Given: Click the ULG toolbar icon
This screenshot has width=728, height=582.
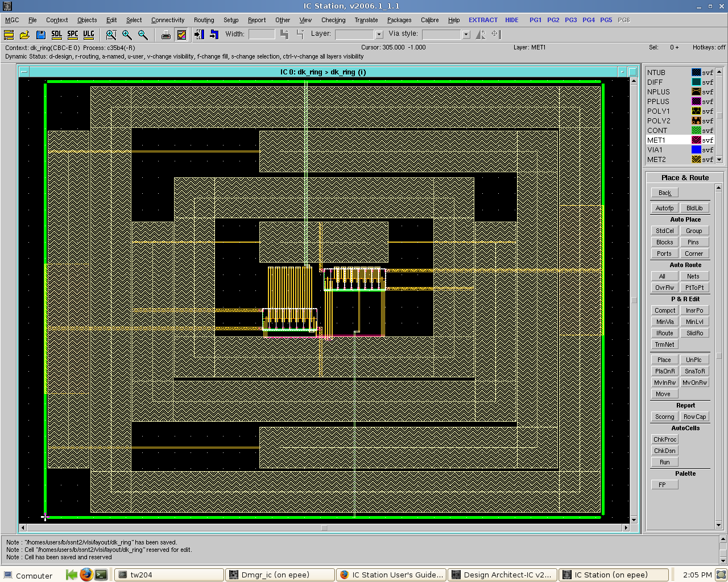Looking at the screenshot, I should coord(89,35).
